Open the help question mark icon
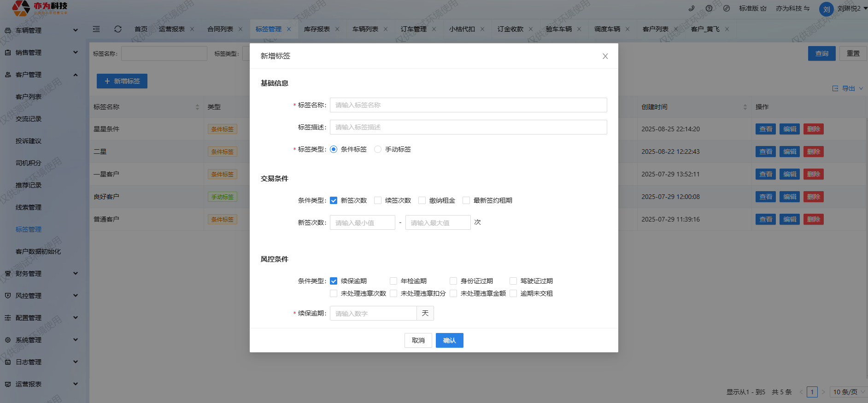Viewport: 868px width, 403px height. coord(709,8)
